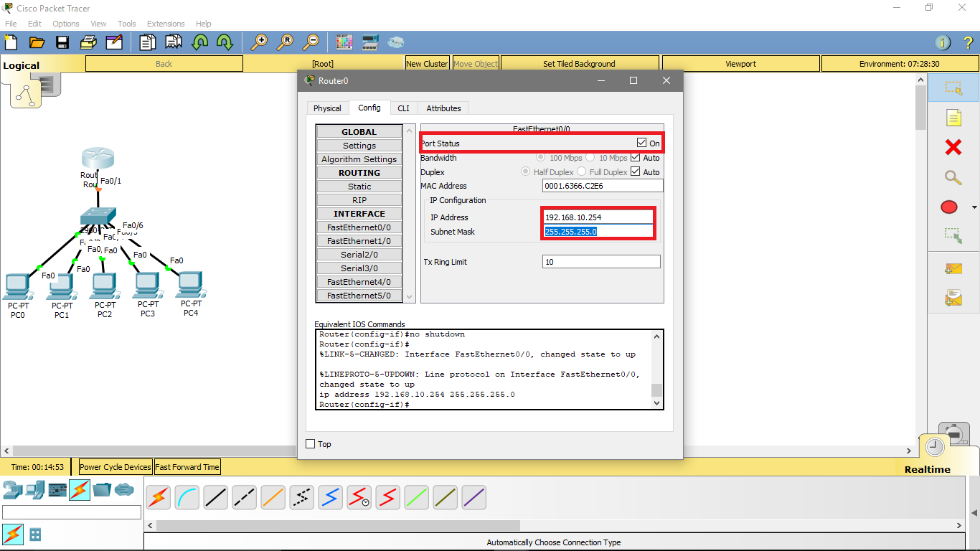Choose the Inspect magnifier tool
The height and width of the screenshot is (551, 980).
(953, 177)
